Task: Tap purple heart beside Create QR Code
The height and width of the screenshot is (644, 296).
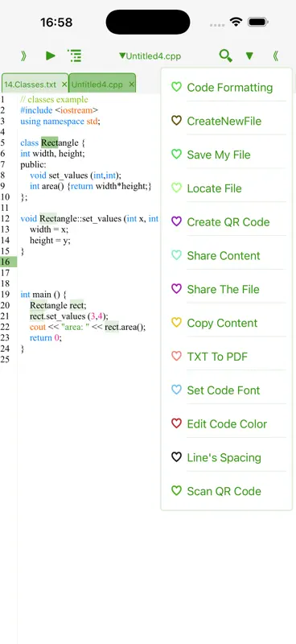Action: tap(176, 221)
